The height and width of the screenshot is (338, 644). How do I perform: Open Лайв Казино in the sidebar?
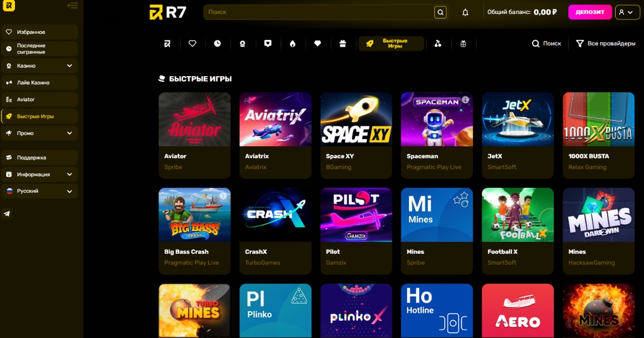39,83
